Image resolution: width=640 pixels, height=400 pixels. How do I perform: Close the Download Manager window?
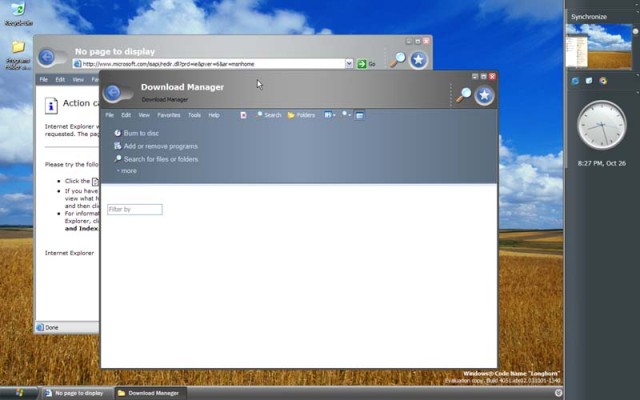pyautogui.click(x=492, y=76)
